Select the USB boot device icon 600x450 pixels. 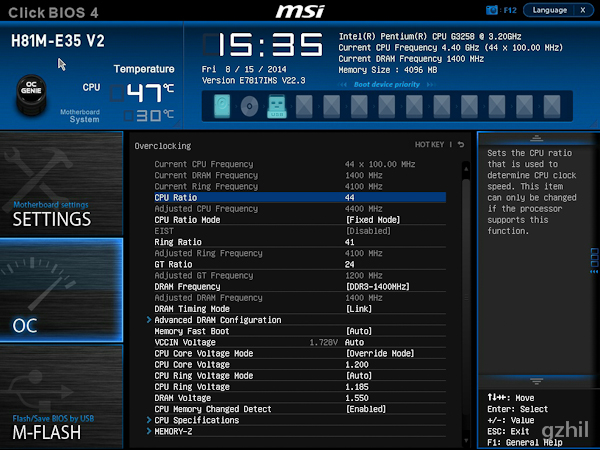277,106
